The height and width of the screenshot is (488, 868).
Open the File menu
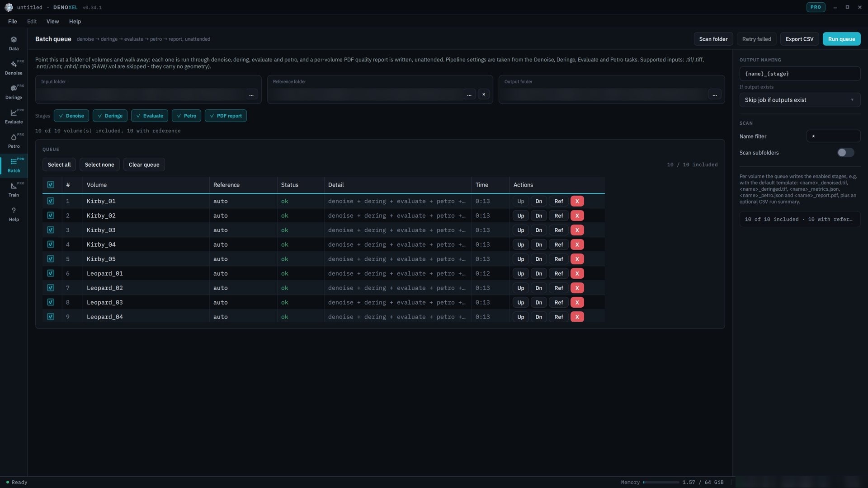coord(13,21)
